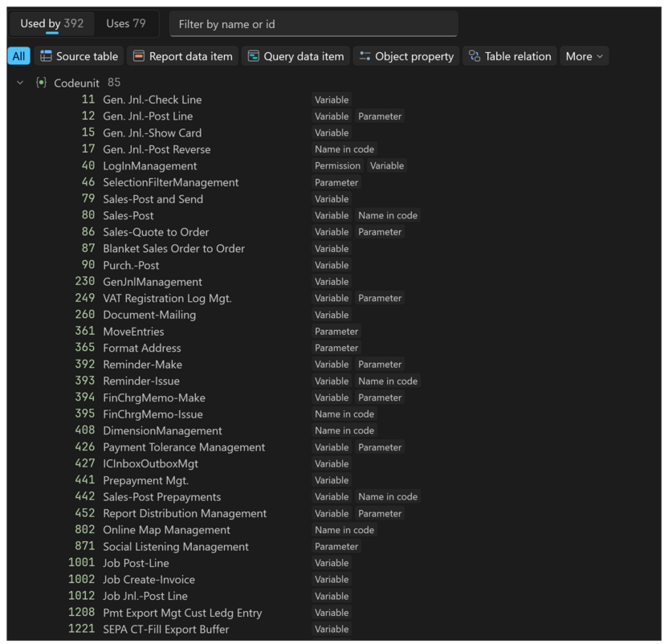Click the Report data item icon
668x644 pixels.
click(138, 56)
